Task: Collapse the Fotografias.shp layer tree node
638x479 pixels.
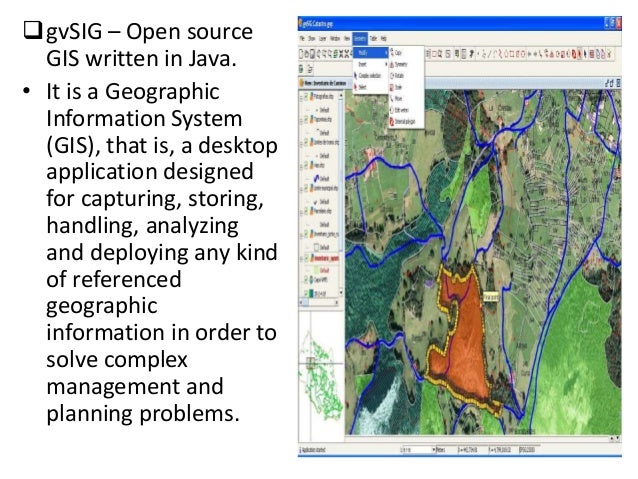Action: (302, 97)
